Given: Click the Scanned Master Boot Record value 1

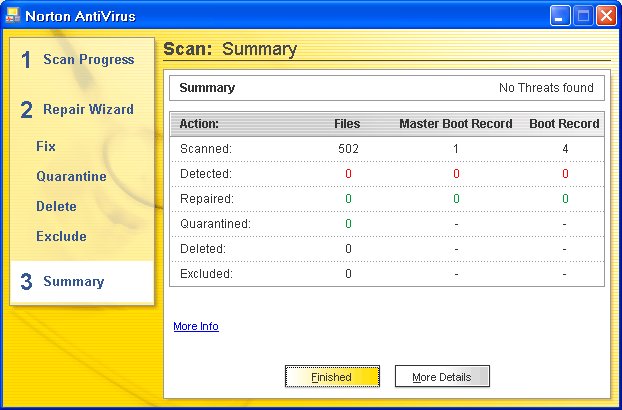Looking at the screenshot, I should pyautogui.click(x=456, y=149).
